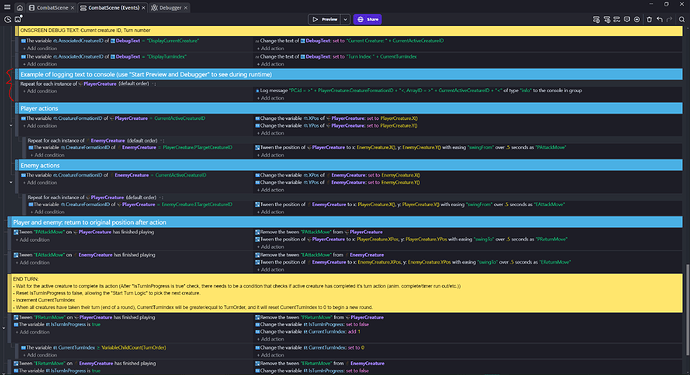Add condition under PAttackMove finished playing
This screenshot has width=690, height=375.
coord(34,240)
